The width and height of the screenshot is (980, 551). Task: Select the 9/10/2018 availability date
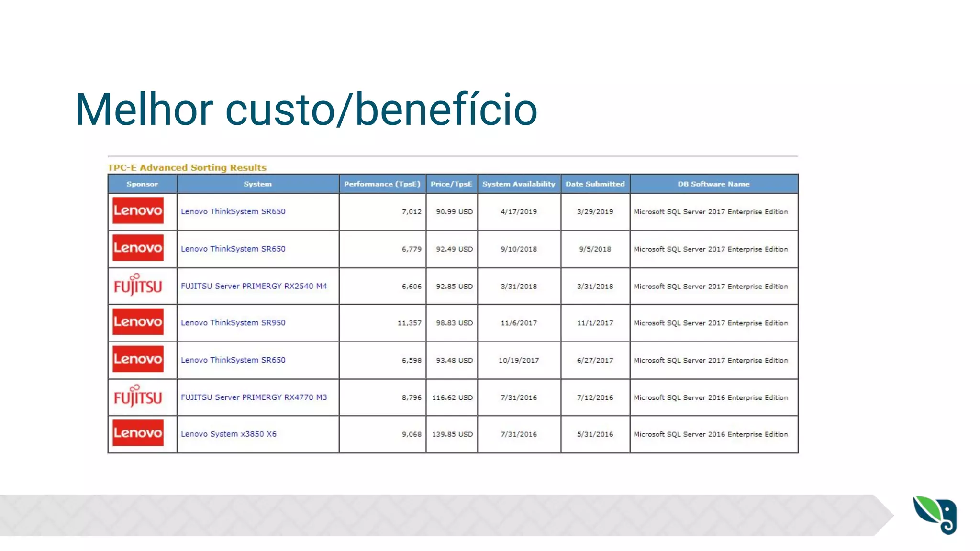coord(519,249)
